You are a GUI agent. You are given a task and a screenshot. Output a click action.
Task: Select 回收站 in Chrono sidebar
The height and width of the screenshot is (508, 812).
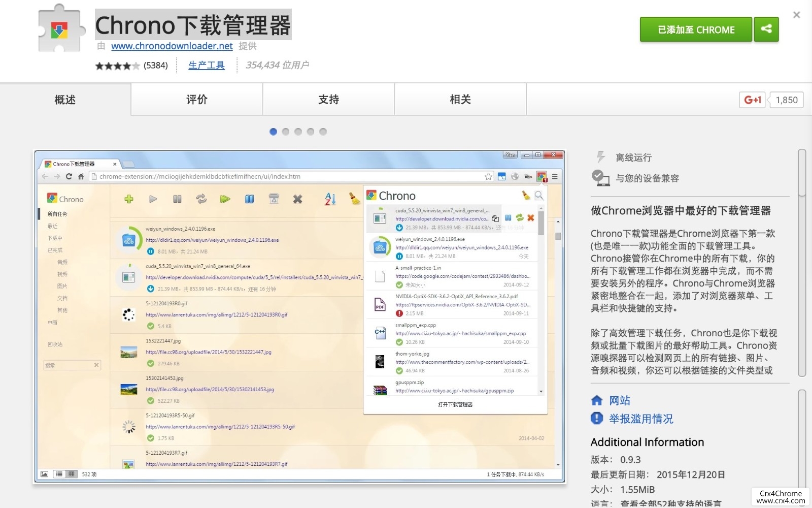(x=55, y=344)
